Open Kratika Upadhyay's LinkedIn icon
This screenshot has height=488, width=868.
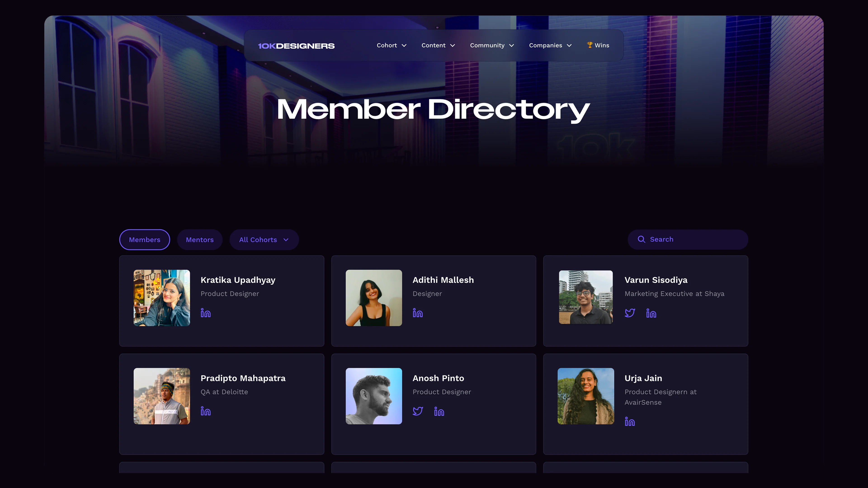click(205, 313)
